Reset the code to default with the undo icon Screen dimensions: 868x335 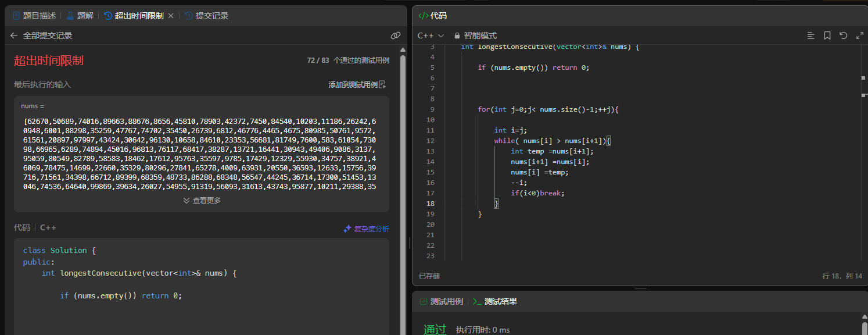click(x=844, y=35)
